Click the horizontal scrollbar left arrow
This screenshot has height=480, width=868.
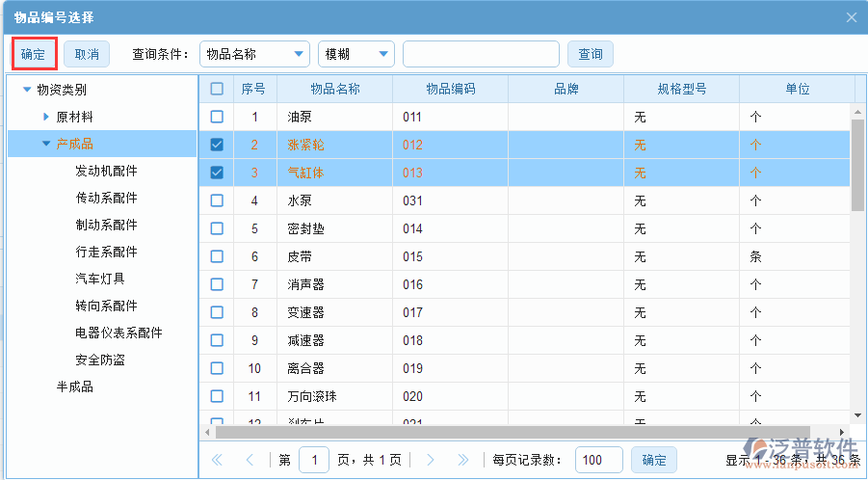[207, 432]
